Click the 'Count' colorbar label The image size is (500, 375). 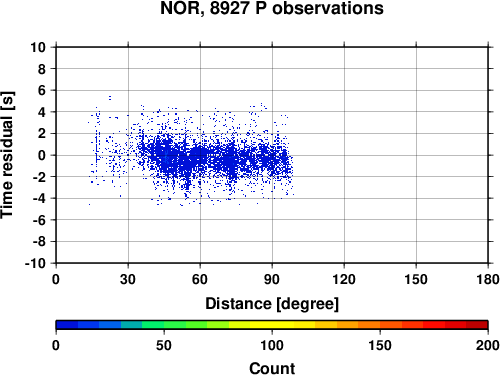click(272, 368)
